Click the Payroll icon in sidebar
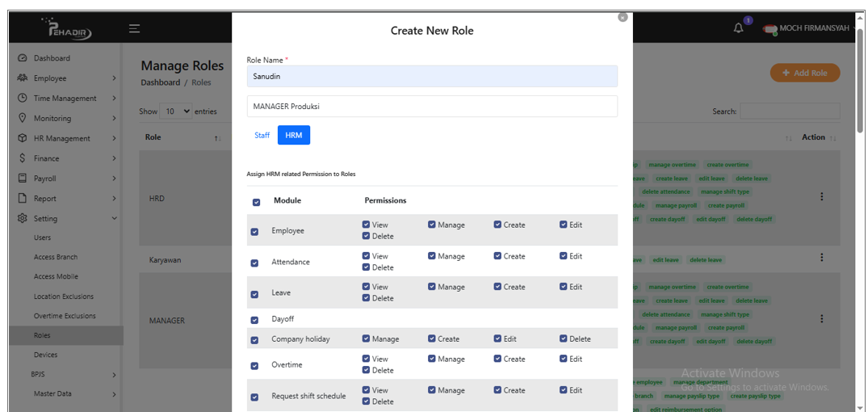 [x=23, y=179]
